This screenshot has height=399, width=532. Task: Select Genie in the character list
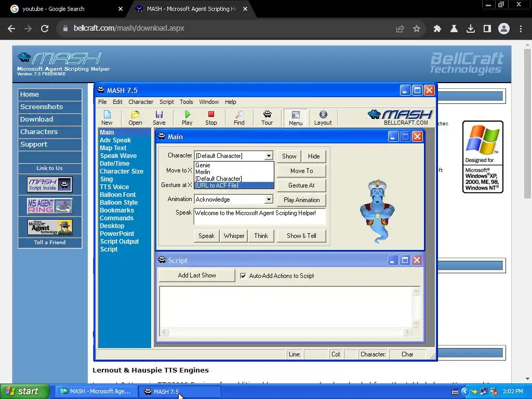(x=234, y=165)
